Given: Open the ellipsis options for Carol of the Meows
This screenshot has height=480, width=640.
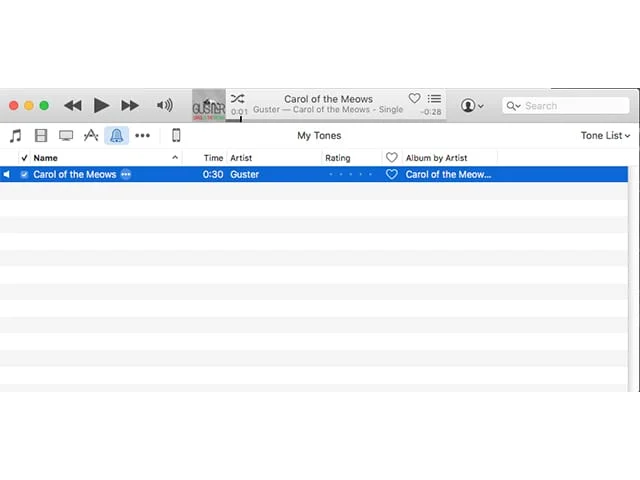Looking at the screenshot, I should point(126,174).
